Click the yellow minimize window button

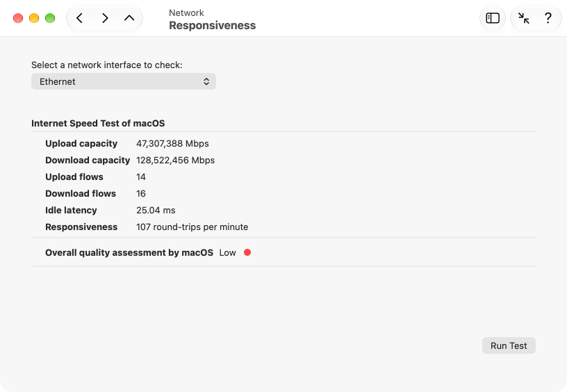[x=34, y=18]
